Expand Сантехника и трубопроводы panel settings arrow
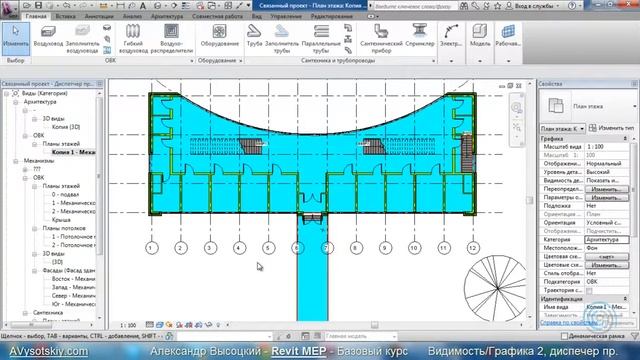The width and height of the screenshot is (640, 360). coord(433,61)
